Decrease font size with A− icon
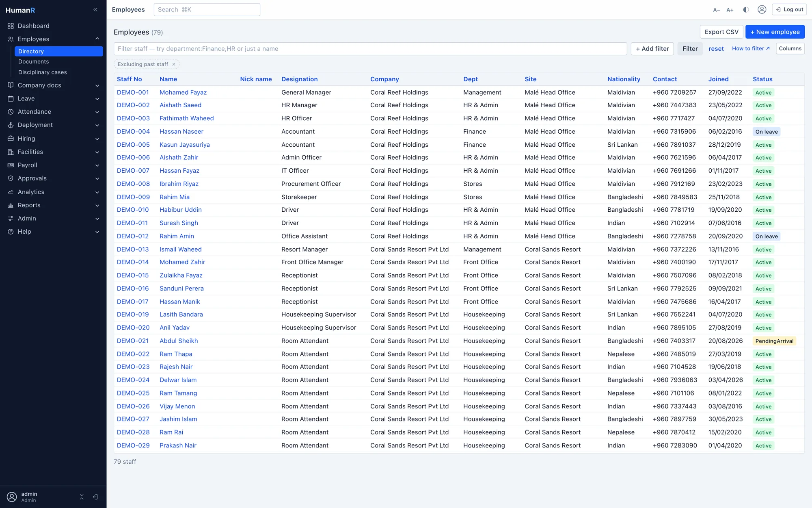This screenshot has width=812, height=508. click(x=717, y=10)
